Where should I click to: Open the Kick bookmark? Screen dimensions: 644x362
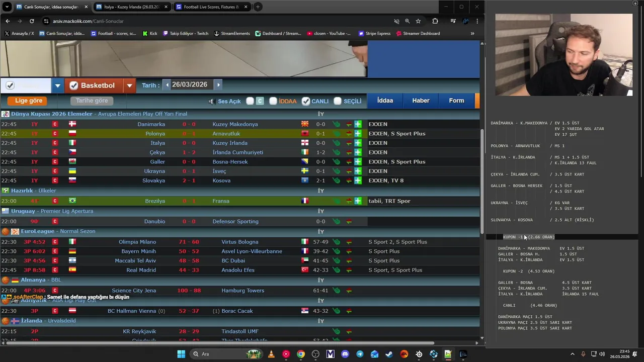(150, 34)
